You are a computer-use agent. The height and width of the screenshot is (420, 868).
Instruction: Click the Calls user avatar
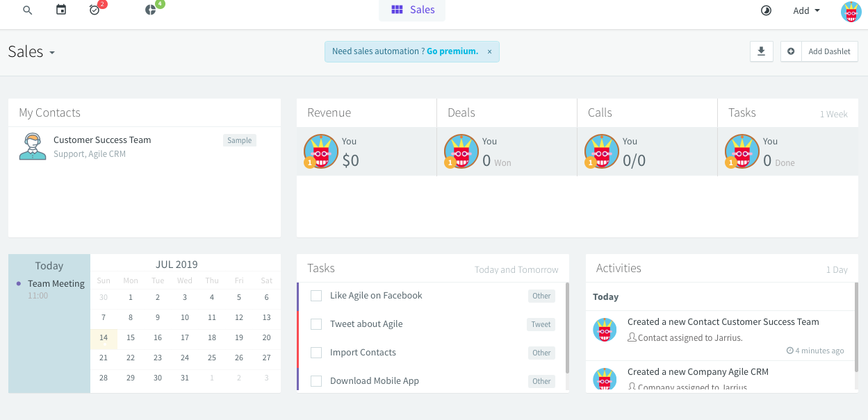pyautogui.click(x=602, y=151)
